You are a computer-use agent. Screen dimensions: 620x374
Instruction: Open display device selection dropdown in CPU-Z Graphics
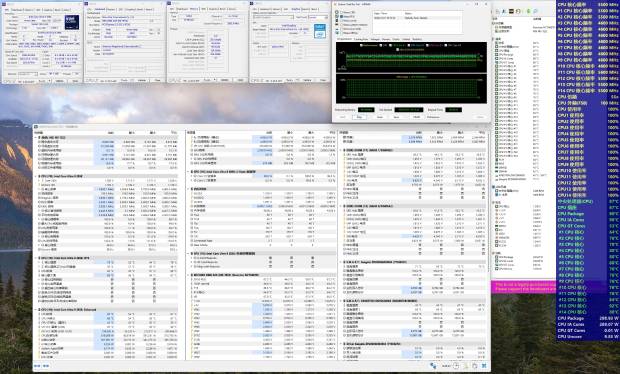tap(273, 17)
